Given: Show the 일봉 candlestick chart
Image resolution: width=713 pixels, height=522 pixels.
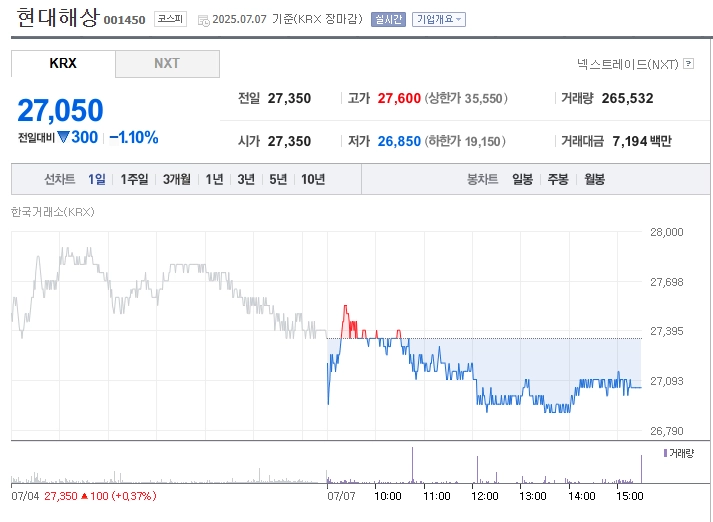Looking at the screenshot, I should (522, 179).
